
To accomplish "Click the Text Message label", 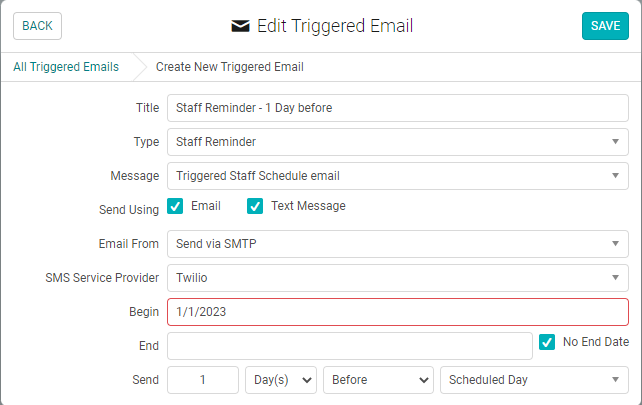I will click(308, 206).
